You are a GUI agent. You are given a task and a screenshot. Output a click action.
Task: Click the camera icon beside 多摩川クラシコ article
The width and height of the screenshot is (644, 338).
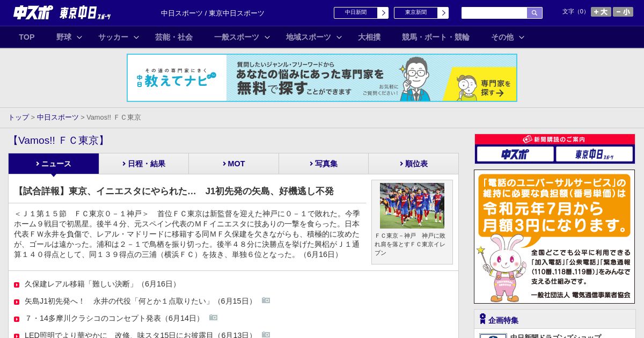click(x=214, y=318)
